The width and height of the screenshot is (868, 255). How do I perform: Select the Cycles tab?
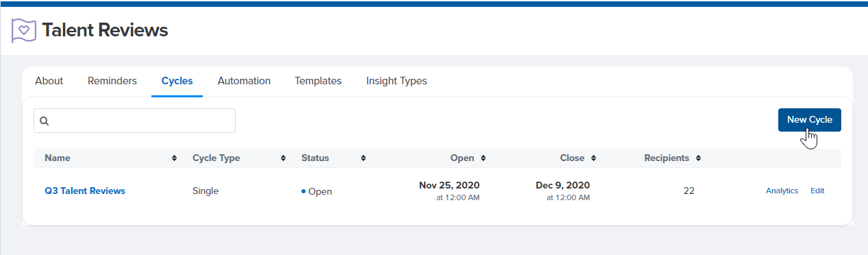(x=177, y=81)
